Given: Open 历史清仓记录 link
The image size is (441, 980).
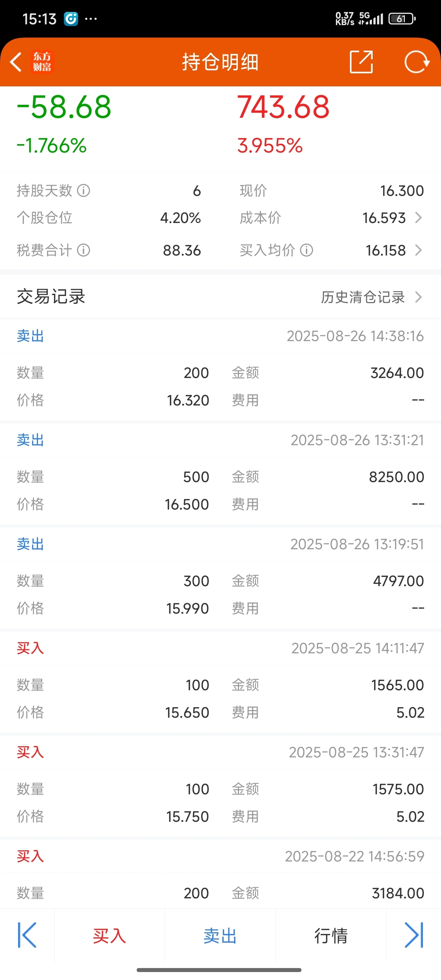Looking at the screenshot, I should [363, 297].
